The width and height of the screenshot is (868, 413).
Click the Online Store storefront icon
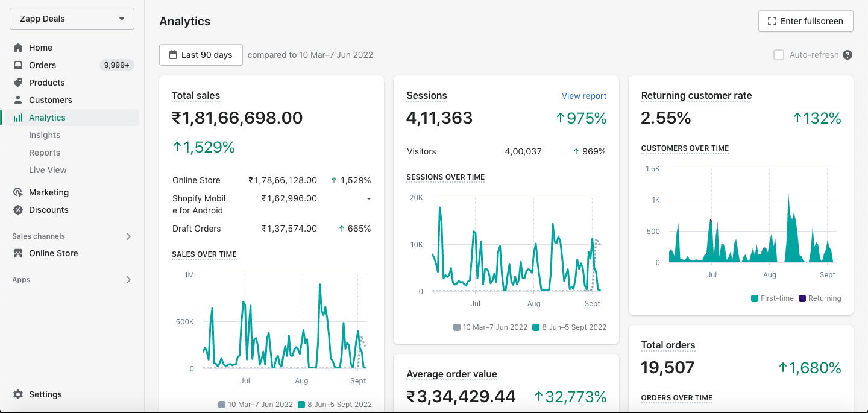pyautogui.click(x=18, y=253)
